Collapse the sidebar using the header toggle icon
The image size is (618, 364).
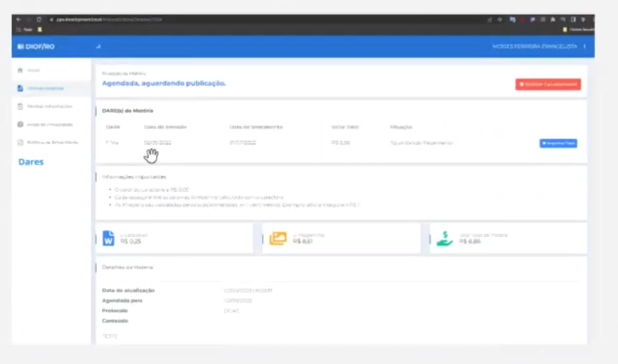(x=99, y=46)
